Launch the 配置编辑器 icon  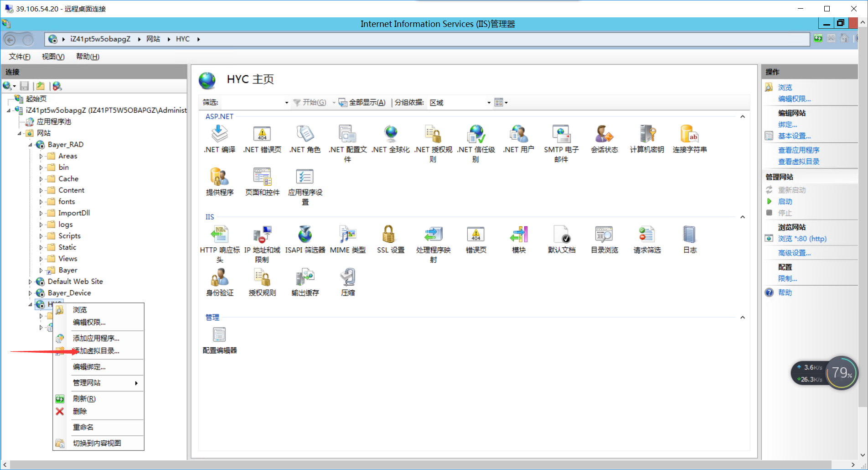pyautogui.click(x=219, y=334)
